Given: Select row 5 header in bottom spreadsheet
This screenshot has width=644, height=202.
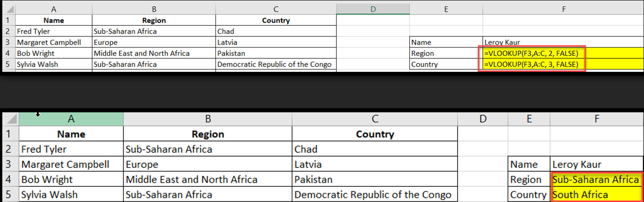Looking at the screenshot, I should [11, 194].
